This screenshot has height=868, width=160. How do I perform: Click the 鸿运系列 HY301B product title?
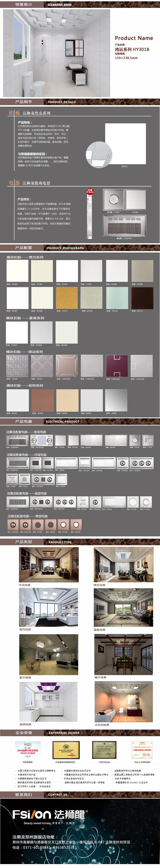click(132, 49)
